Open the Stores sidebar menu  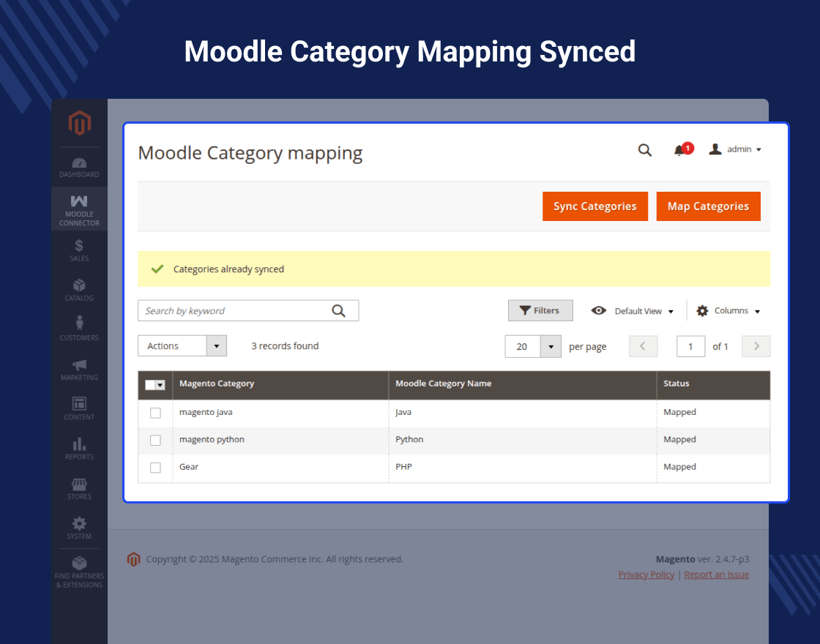tap(79, 488)
